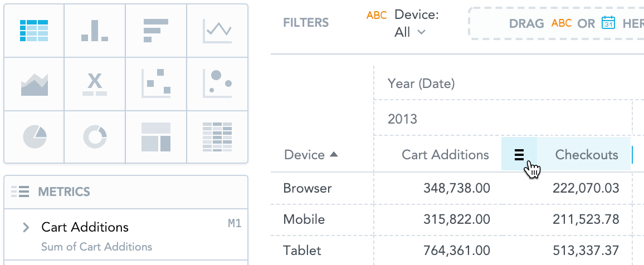Select the bubble chart visualization

(217, 84)
